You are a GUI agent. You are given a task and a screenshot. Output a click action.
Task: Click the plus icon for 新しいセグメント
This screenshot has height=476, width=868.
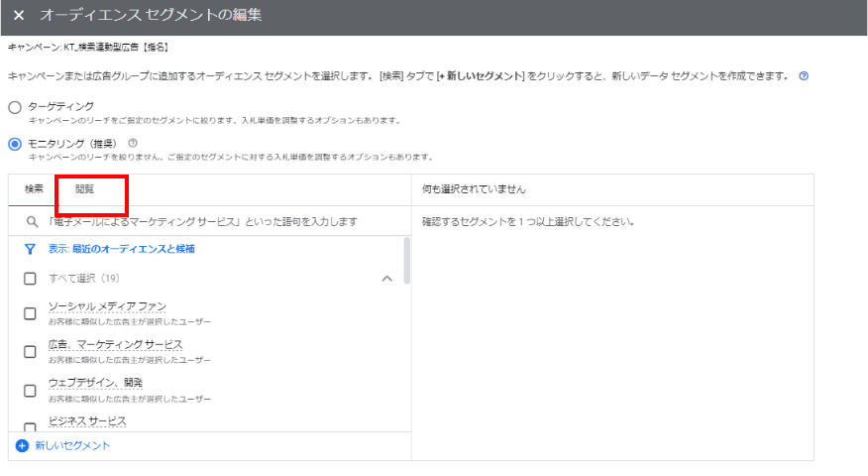(22, 446)
